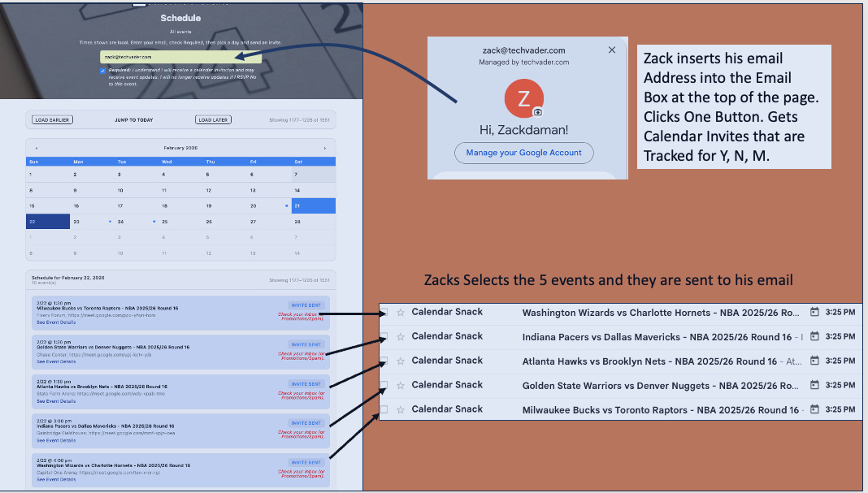Click INVITE SENT for Washington Wizards vs Charlotte Hornets
This screenshot has height=493, width=868.
pyautogui.click(x=306, y=463)
